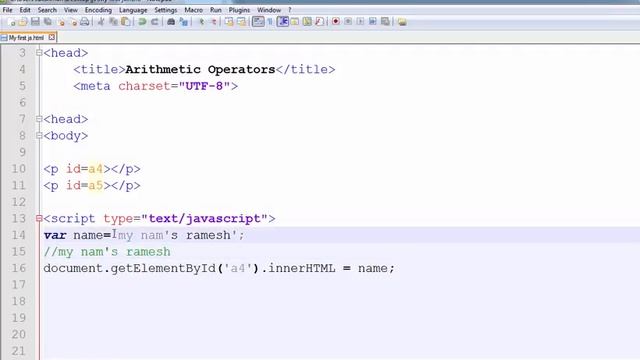Click the "UTF-8" charset value
This screenshot has height=360, width=640.
(x=204, y=86)
